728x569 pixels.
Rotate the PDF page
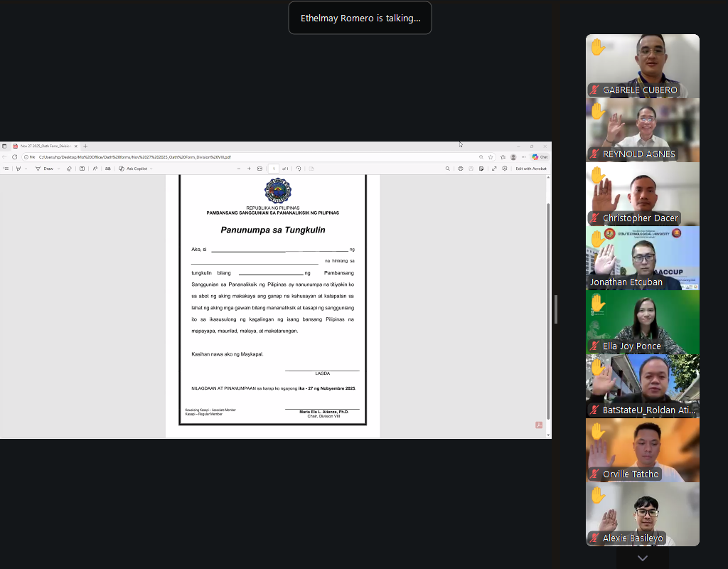(x=299, y=169)
